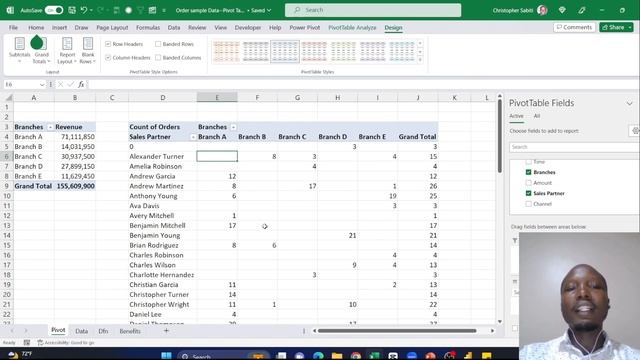The image size is (640, 360).
Task: Switch to the Power Pivot tab
Action: (304, 27)
